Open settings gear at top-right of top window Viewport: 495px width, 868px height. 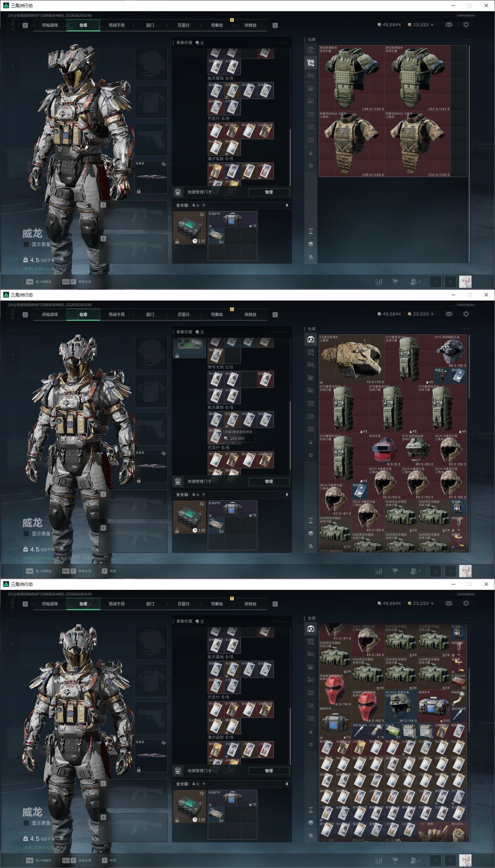(466, 25)
